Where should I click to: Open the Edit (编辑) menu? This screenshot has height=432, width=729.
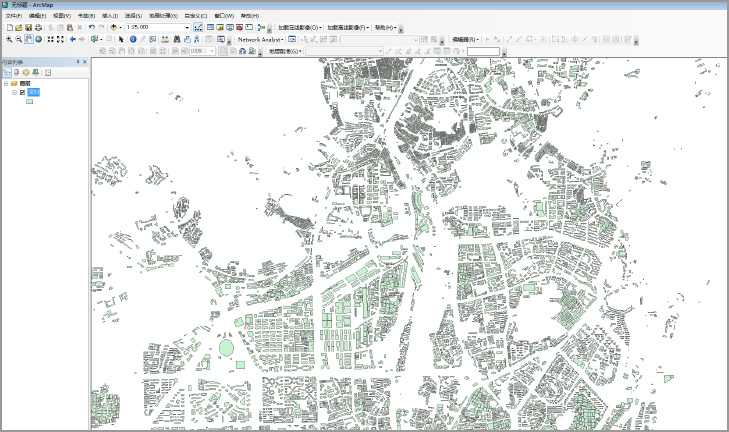pyautogui.click(x=38, y=15)
